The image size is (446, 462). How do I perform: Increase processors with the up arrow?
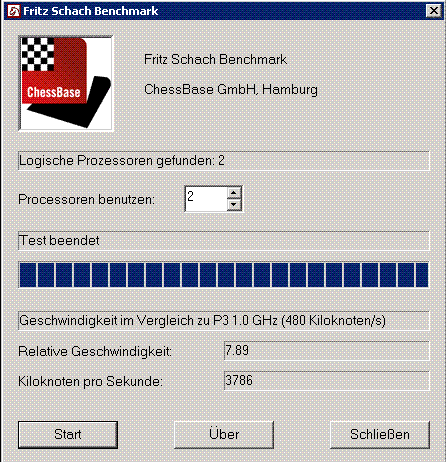tap(234, 193)
